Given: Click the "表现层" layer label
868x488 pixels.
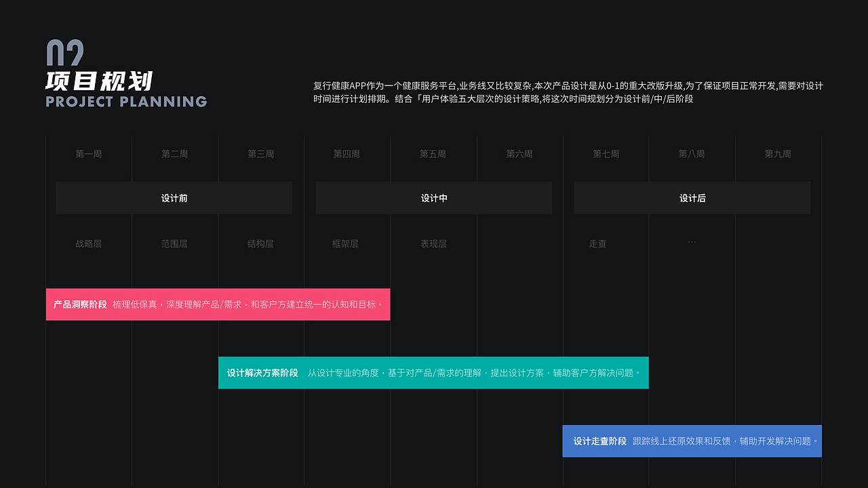Looking at the screenshot, I should [433, 243].
